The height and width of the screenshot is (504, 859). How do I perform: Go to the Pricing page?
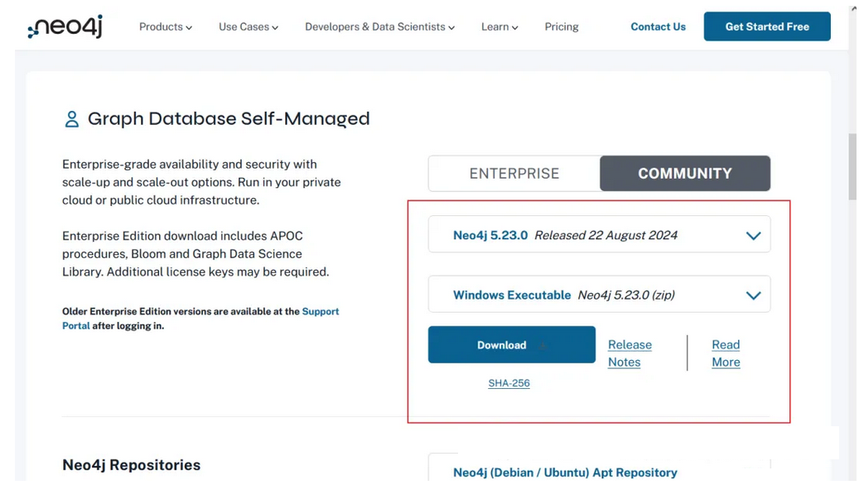(x=562, y=27)
